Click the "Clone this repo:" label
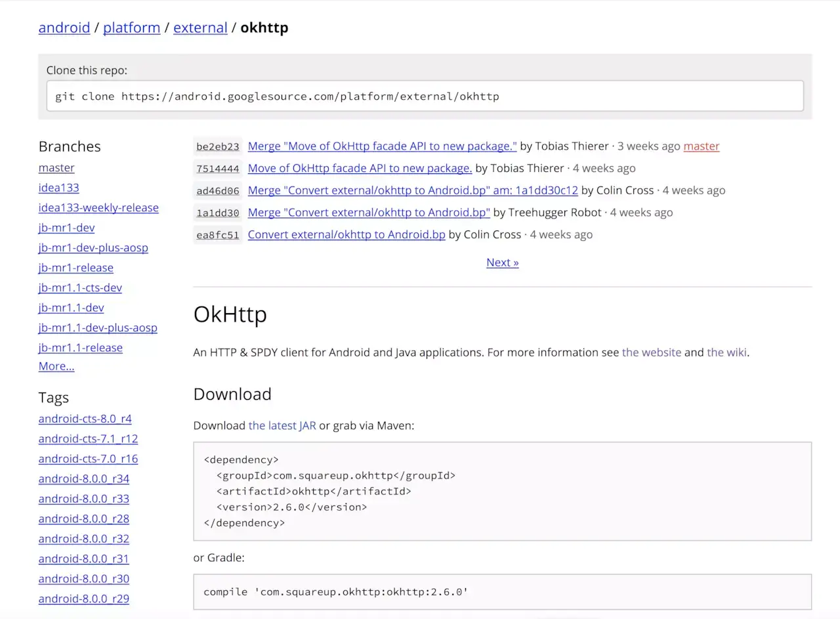Viewport: 840px width, 619px height. tap(87, 70)
